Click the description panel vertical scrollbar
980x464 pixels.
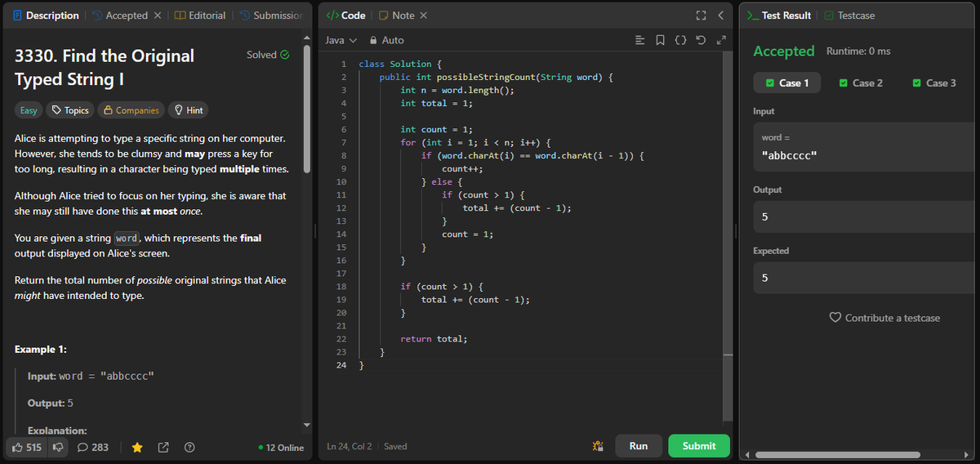pyautogui.click(x=307, y=108)
